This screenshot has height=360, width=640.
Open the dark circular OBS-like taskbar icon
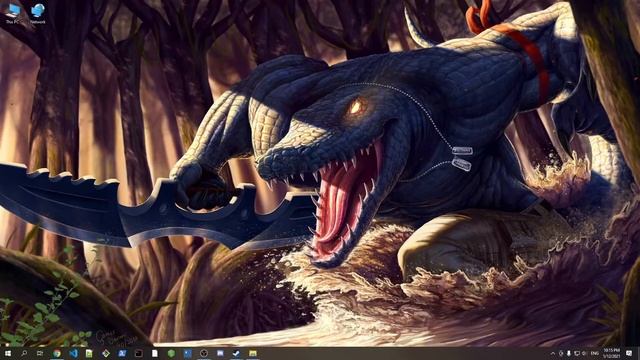pyautogui.click(x=204, y=353)
